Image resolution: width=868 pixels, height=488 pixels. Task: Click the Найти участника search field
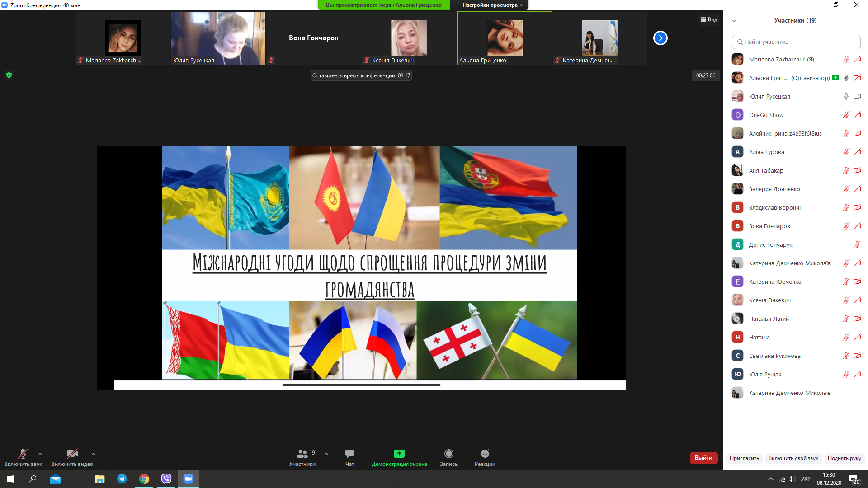(796, 42)
